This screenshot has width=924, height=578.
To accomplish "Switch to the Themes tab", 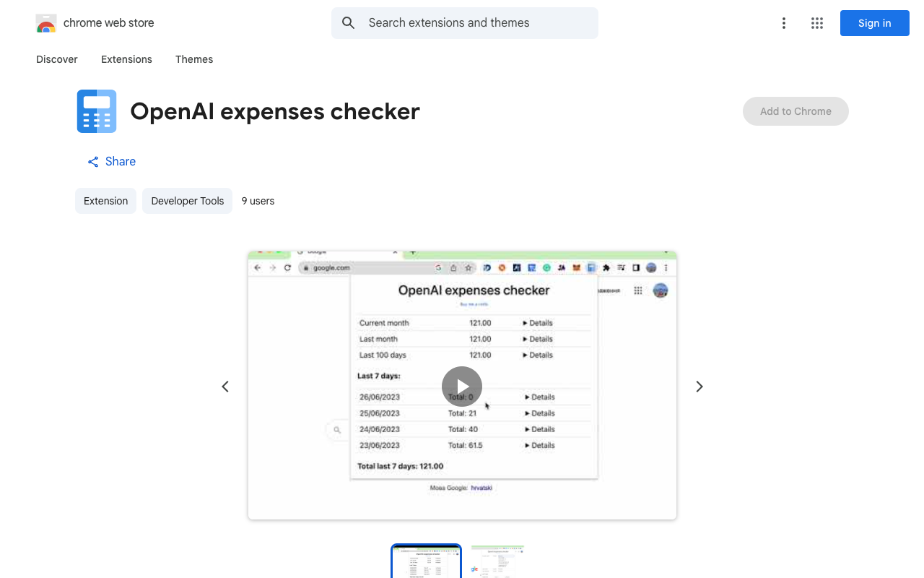I will [194, 59].
